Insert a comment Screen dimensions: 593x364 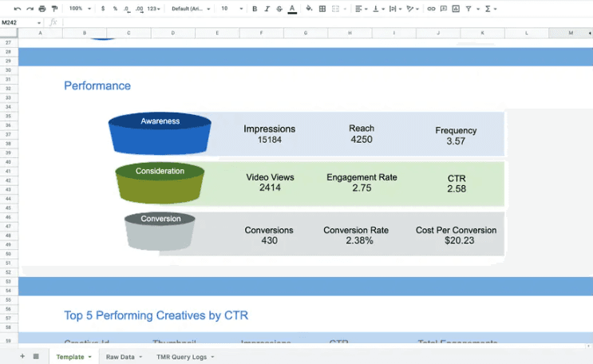click(x=444, y=9)
